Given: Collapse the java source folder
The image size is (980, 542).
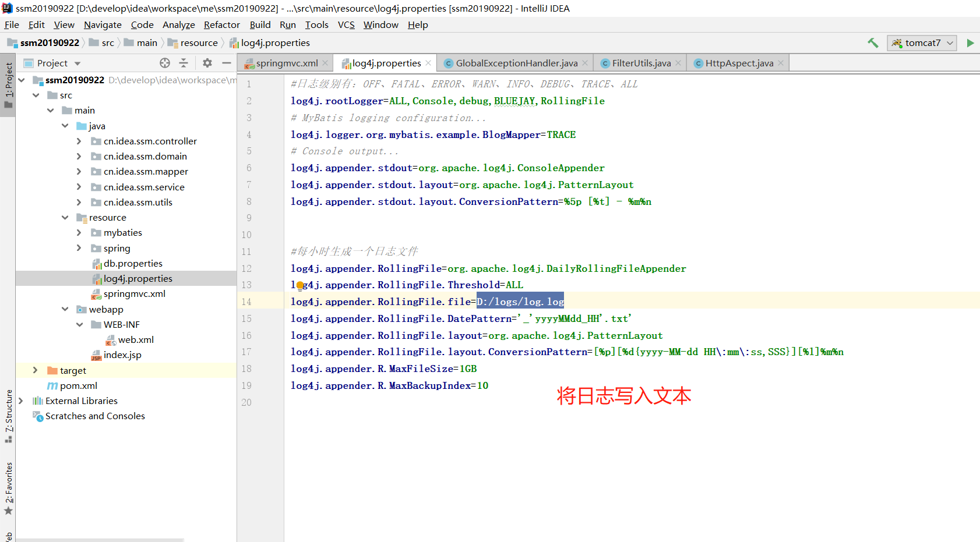Looking at the screenshot, I should pos(65,126).
